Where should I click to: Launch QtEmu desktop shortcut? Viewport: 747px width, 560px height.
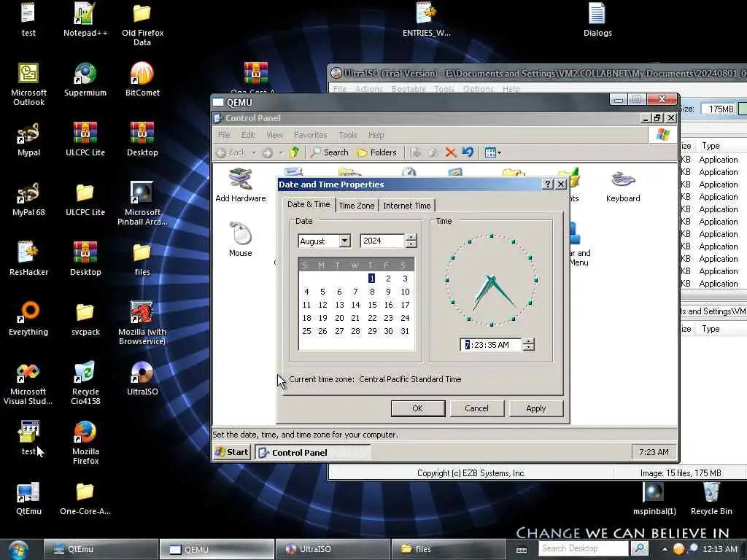pyautogui.click(x=28, y=498)
